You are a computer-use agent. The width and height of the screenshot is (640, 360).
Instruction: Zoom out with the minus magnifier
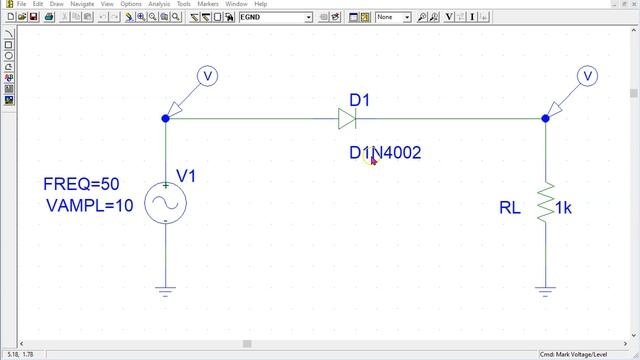(153, 17)
